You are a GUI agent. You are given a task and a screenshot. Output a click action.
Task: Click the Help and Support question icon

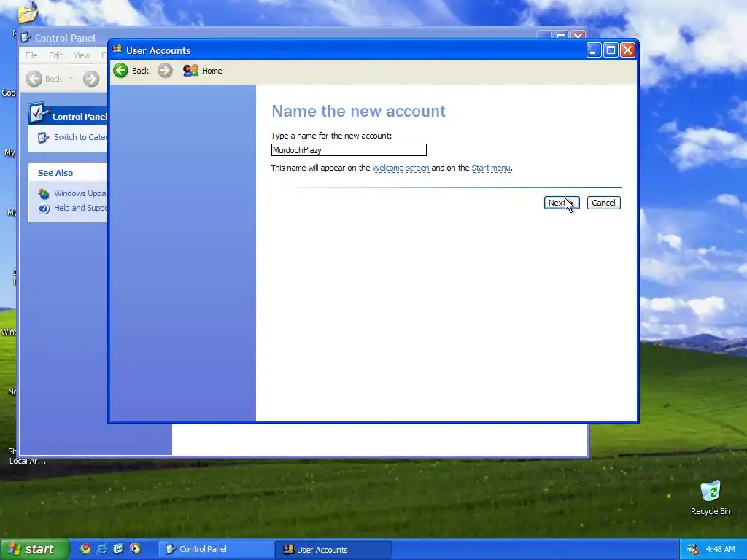pyautogui.click(x=44, y=209)
